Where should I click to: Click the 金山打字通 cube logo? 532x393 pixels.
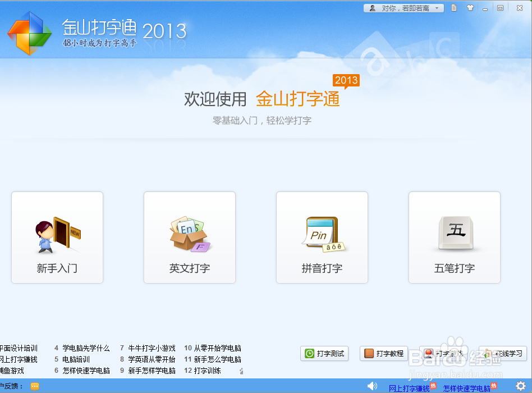(30, 33)
